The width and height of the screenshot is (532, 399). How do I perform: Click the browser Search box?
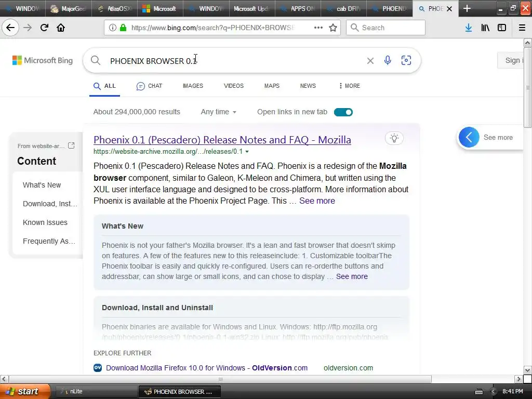pos(385,28)
